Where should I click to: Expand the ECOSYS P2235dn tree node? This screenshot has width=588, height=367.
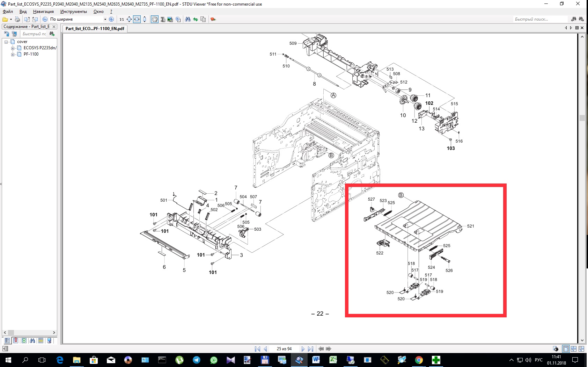tap(13, 48)
